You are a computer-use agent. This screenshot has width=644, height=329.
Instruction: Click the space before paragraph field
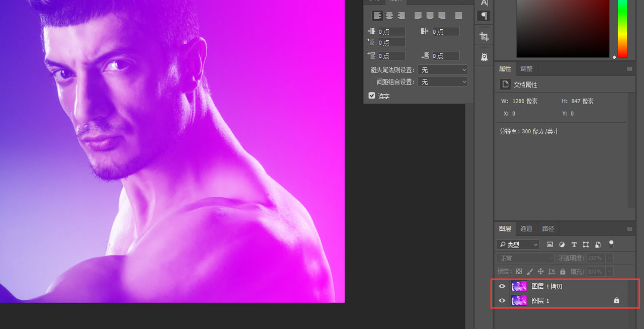(392, 56)
